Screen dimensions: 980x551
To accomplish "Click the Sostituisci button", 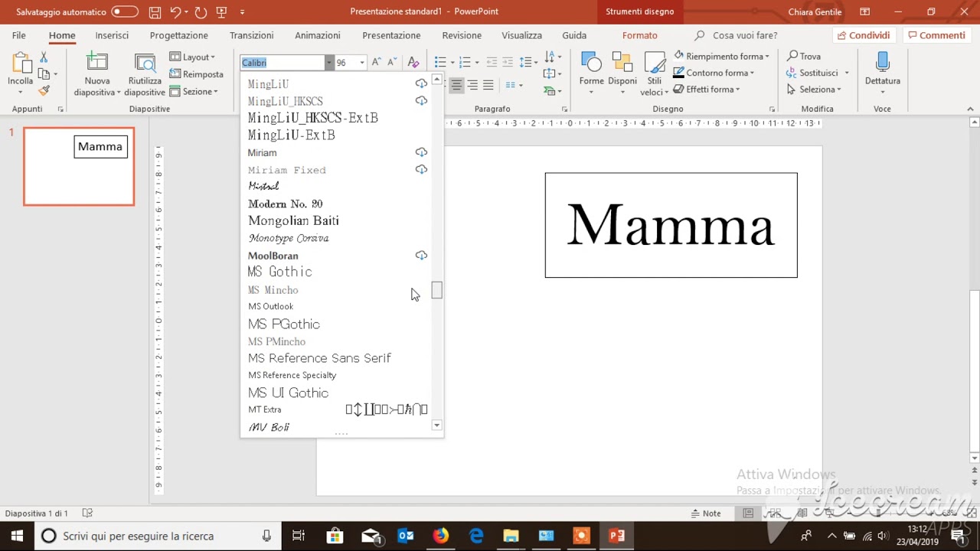I will pos(812,73).
